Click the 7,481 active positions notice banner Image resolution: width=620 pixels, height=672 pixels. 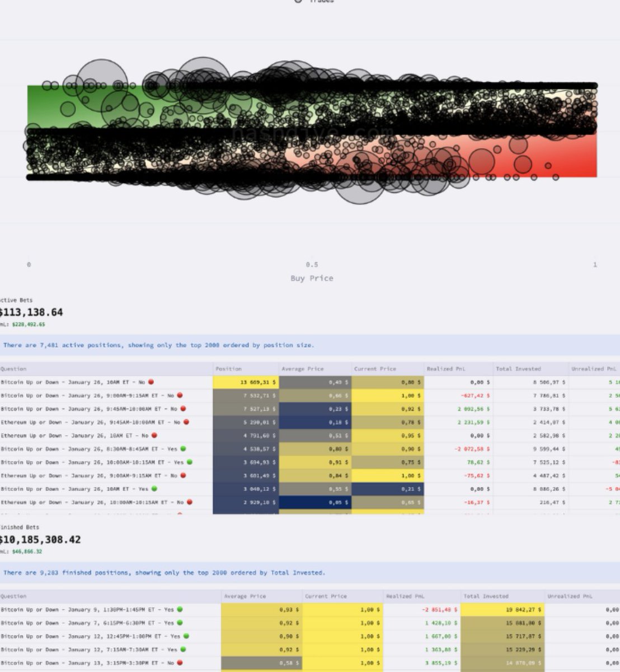[310, 346]
